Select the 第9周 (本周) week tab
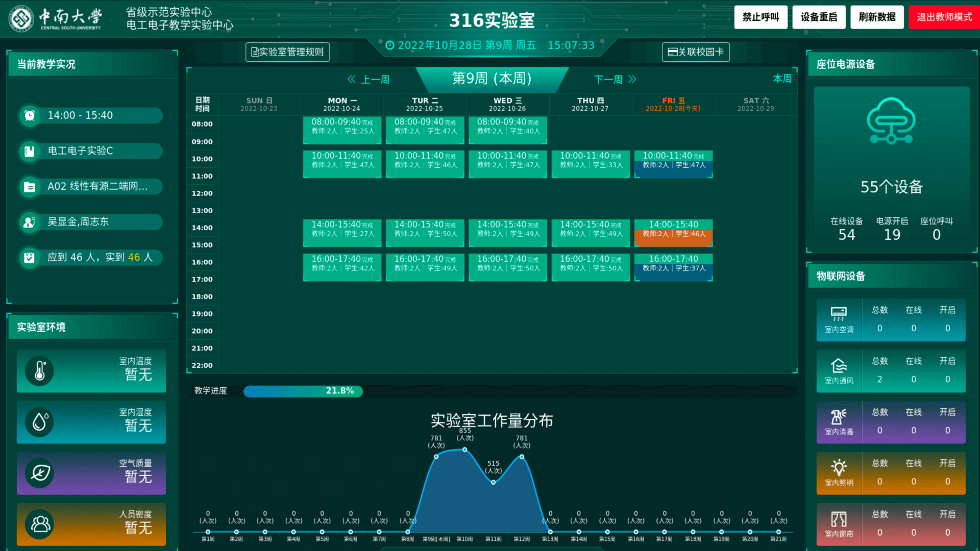 [x=491, y=80]
